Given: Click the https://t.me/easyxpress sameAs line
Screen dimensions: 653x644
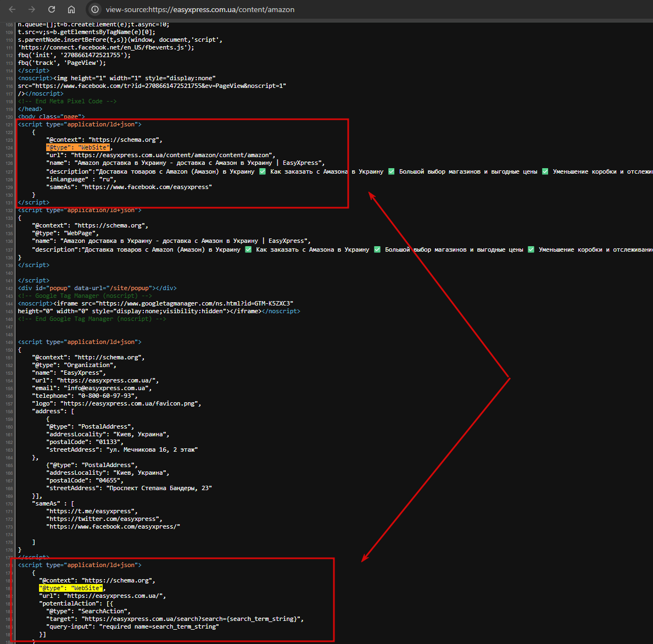Looking at the screenshot, I should (92, 511).
